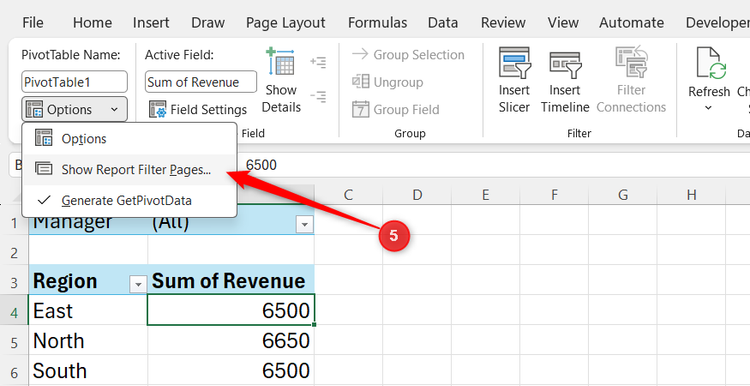Open the Developer tab
This screenshot has height=386, width=750.
click(717, 22)
